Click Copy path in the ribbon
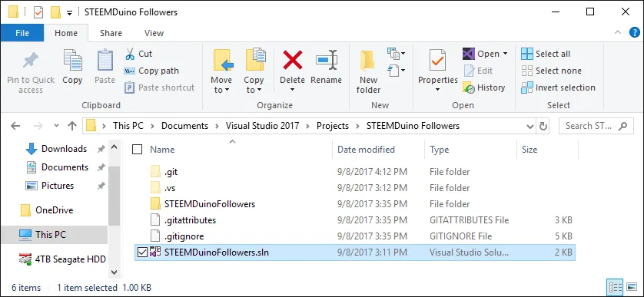Screen dimensions: 644x297 151,71
